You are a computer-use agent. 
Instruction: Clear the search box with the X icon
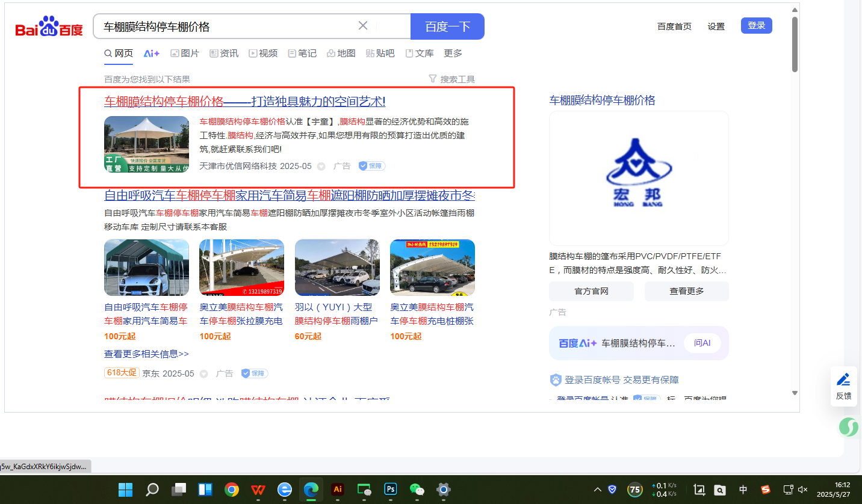coord(363,26)
